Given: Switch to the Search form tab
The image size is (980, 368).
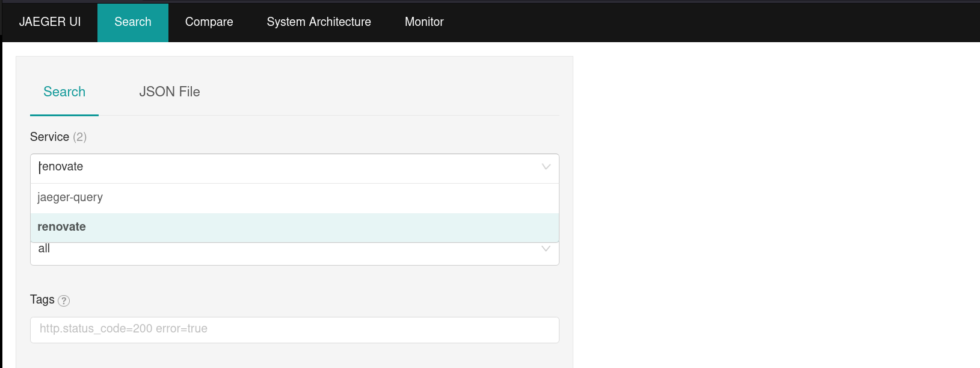Looking at the screenshot, I should point(64,92).
